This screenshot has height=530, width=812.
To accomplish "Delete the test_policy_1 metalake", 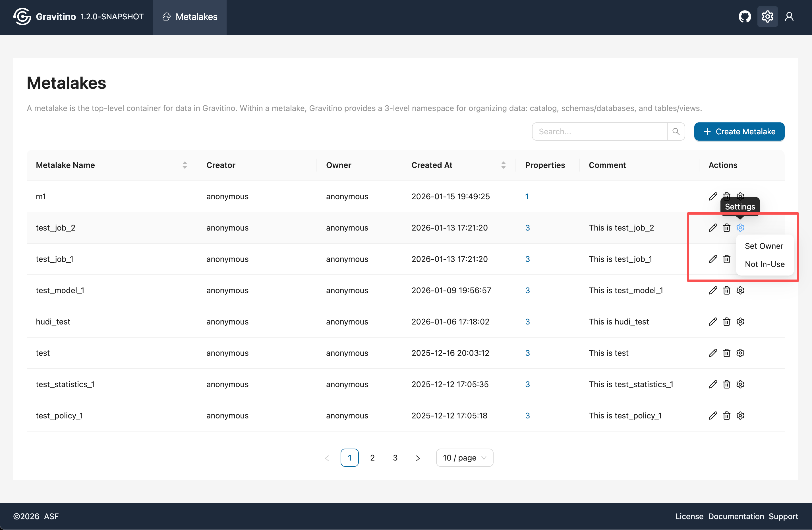I will [x=726, y=416].
